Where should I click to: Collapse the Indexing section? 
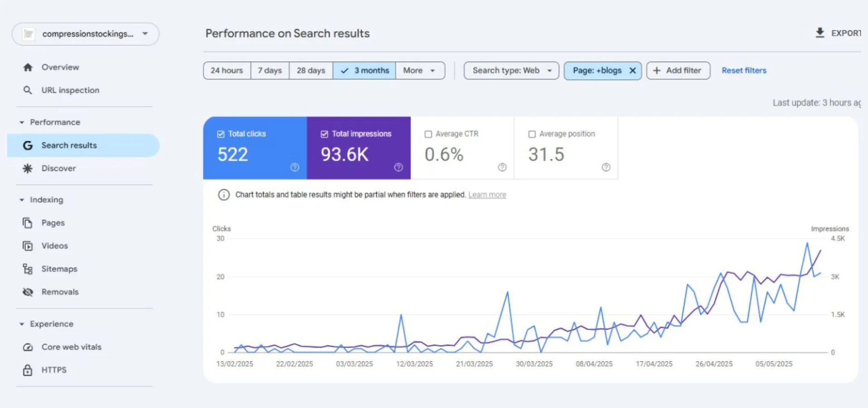[22, 200]
